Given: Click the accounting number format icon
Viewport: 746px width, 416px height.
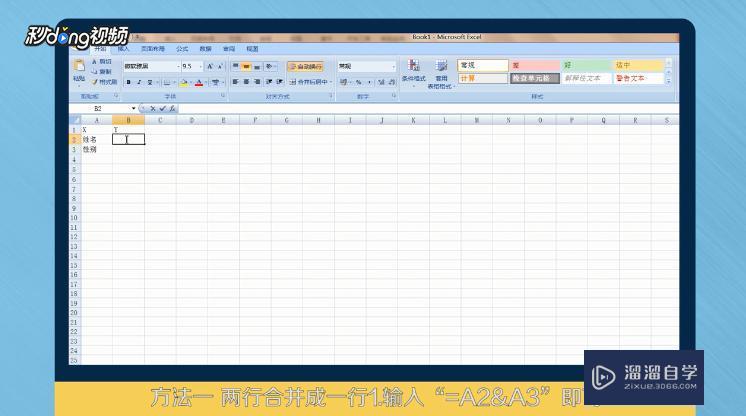Looking at the screenshot, I should pyautogui.click(x=344, y=82).
